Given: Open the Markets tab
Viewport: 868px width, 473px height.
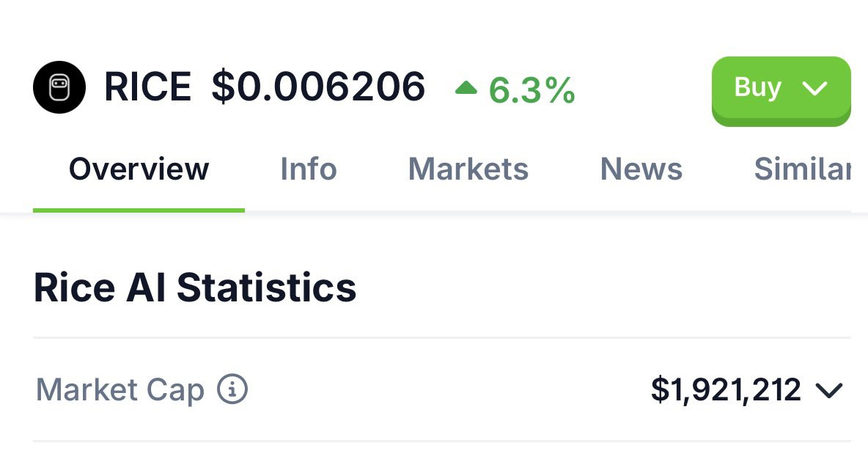Looking at the screenshot, I should pos(468,169).
